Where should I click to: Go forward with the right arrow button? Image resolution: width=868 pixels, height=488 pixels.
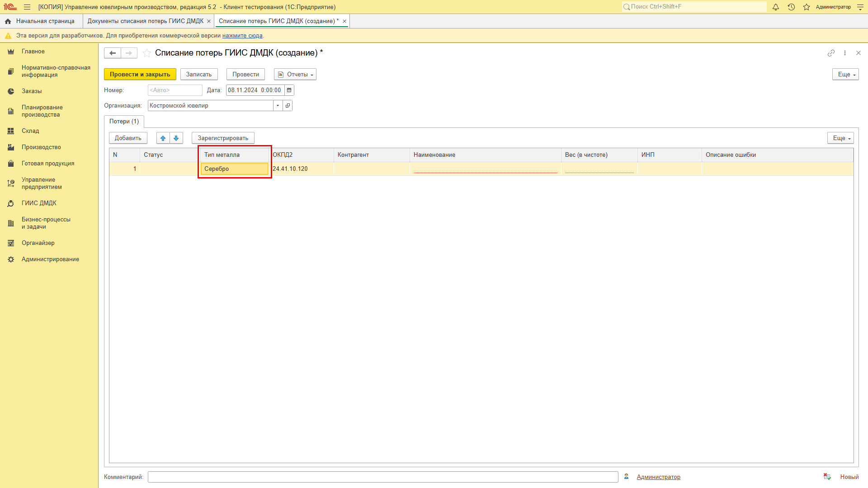point(129,53)
